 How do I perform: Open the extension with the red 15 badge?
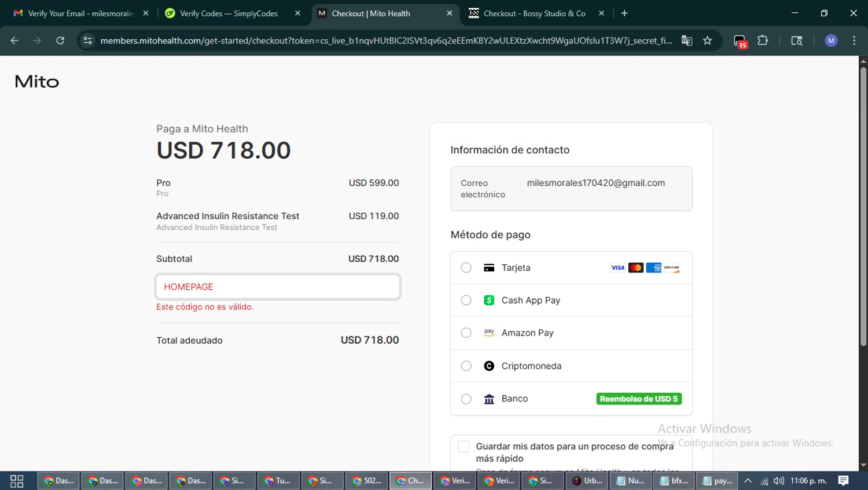pyautogui.click(x=740, y=41)
